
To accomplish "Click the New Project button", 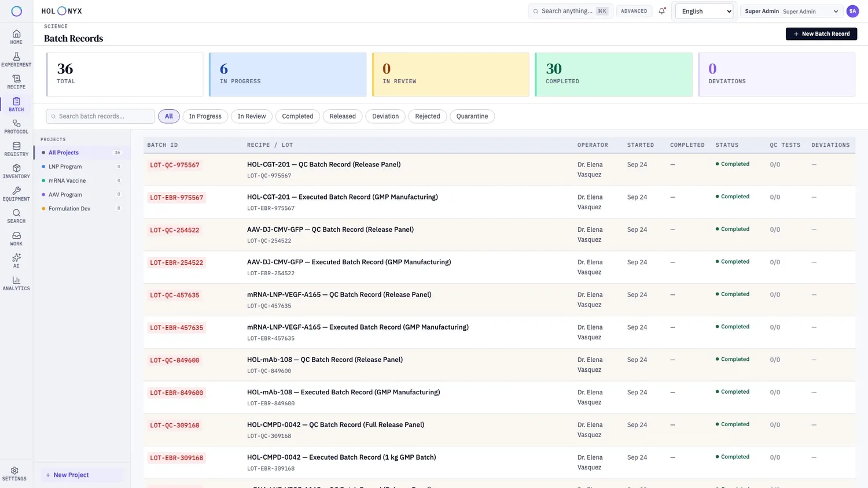I will point(82,475).
